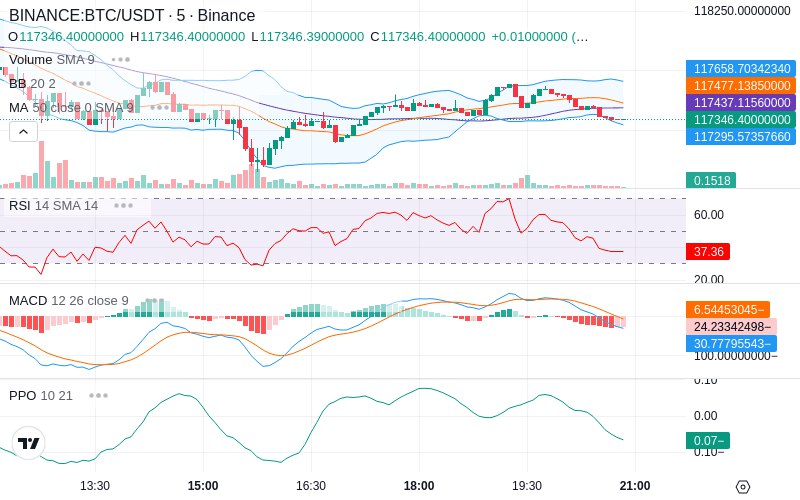The height and width of the screenshot is (500, 800).
Task: Open more options for RSI 14 indicator
Action: coord(123,206)
